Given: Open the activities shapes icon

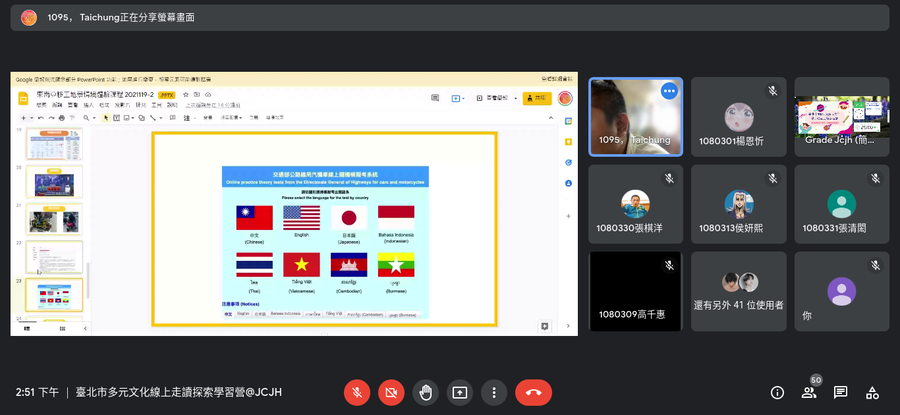Looking at the screenshot, I should tap(872, 392).
